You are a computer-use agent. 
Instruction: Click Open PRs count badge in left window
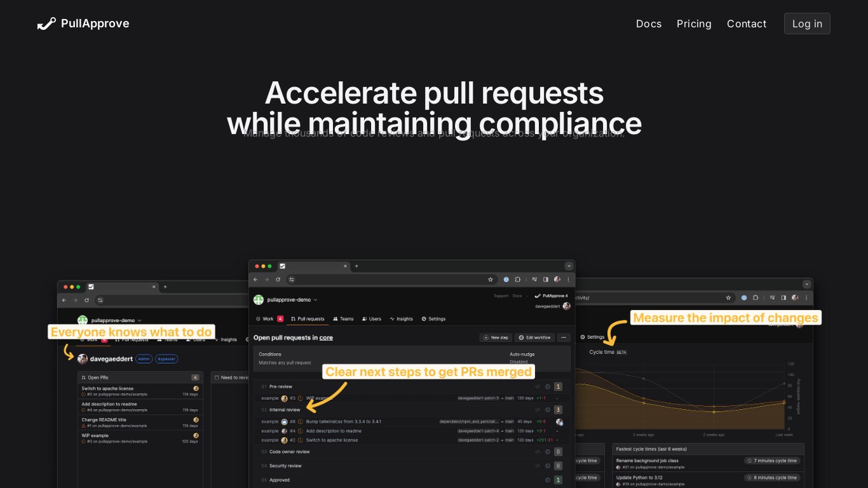click(195, 377)
